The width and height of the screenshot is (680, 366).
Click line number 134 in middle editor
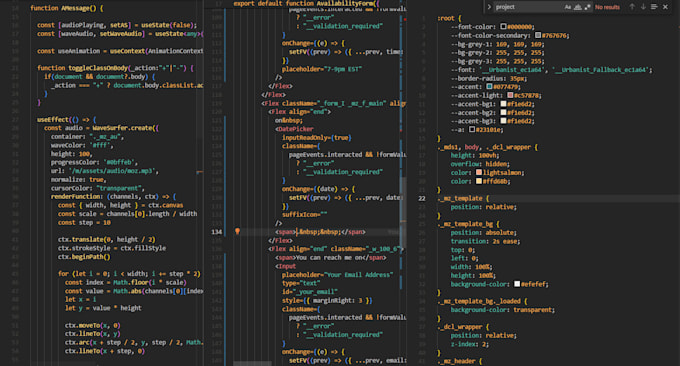[x=216, y=232]
